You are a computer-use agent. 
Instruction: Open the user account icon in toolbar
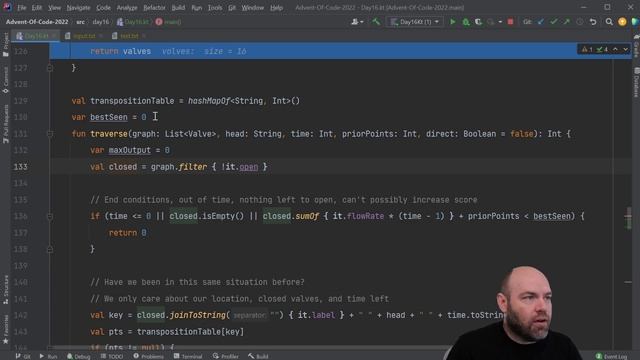(357, 22)
